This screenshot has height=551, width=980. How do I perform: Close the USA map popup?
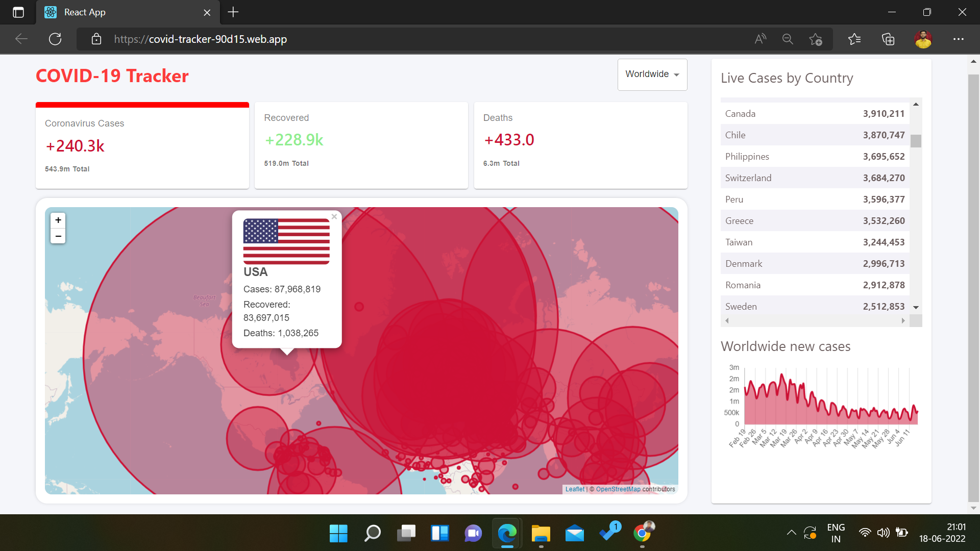pos(334,217)
